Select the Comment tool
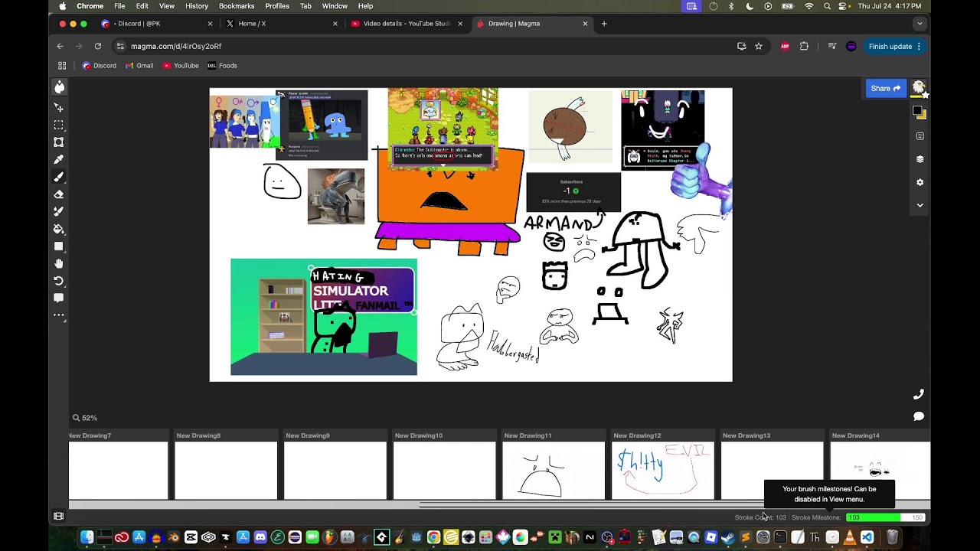980x551 pixels. tap(59, 298)
